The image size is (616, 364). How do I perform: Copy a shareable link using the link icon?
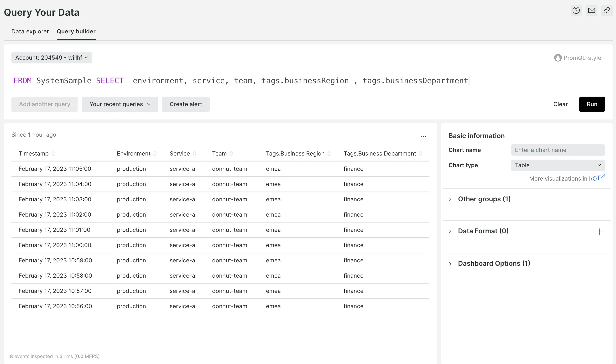[607, 10]
